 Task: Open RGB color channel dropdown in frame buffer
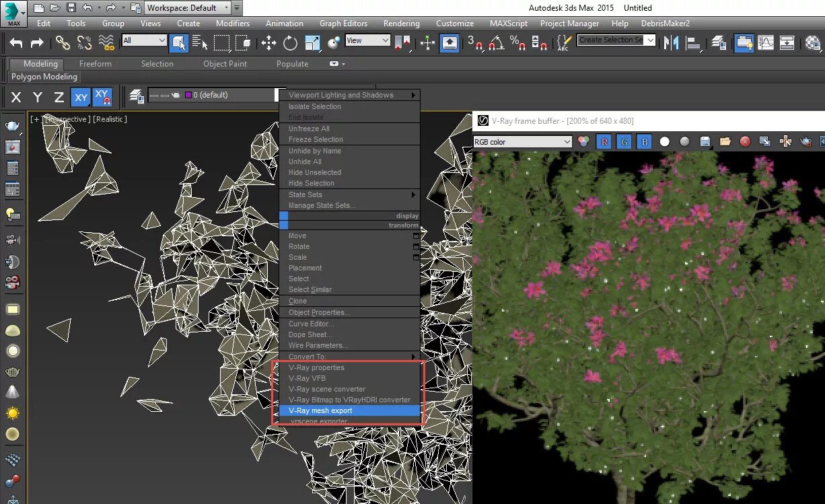pos(522,142)
